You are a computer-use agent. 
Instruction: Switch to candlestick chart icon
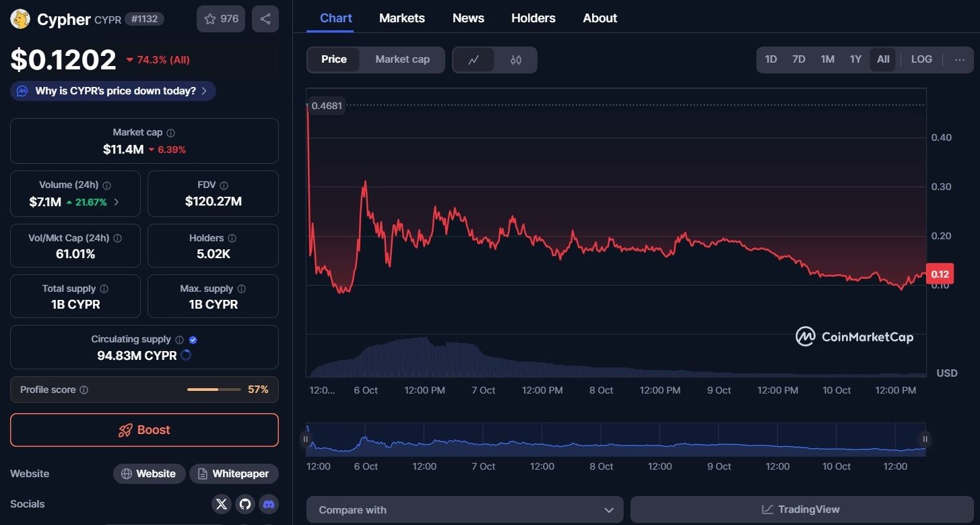516,60
